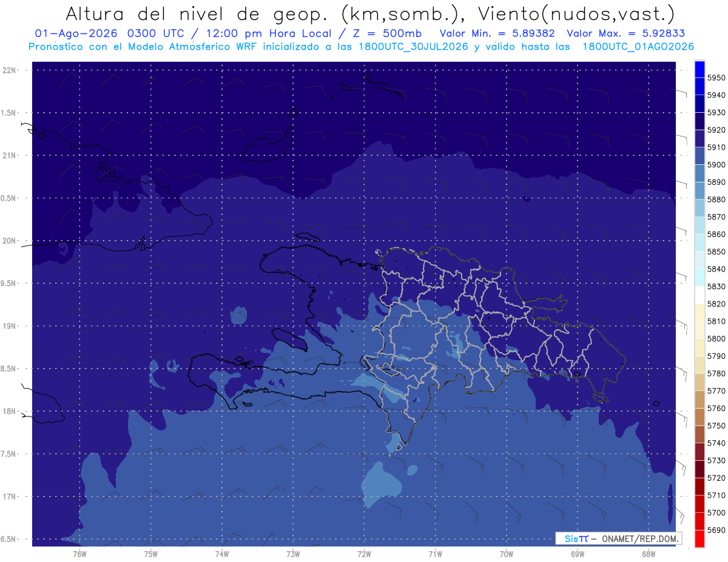Click the 5950 legend value
728x562 pixels.
716,78
